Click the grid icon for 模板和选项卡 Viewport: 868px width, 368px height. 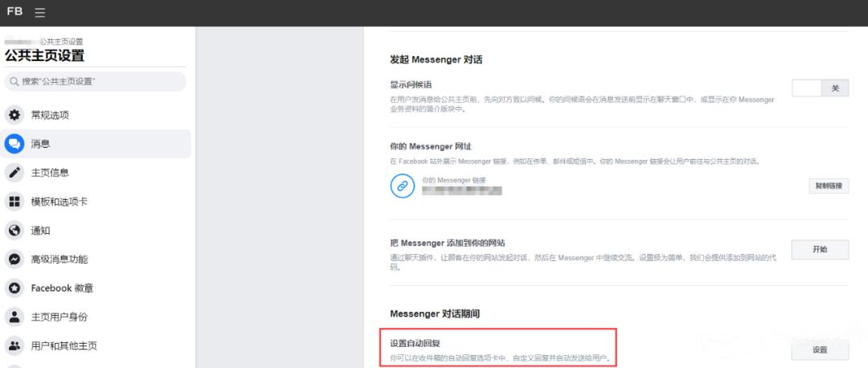(x=14, y=202)
